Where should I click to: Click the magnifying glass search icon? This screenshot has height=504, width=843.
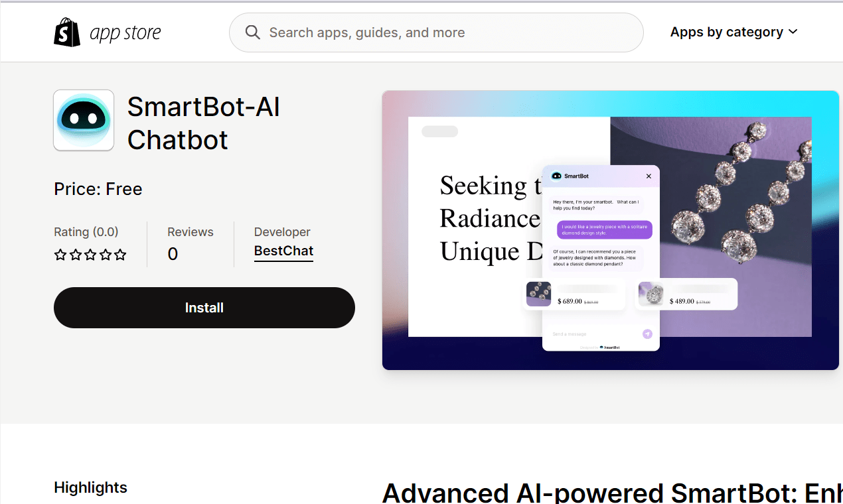click(x=252, y=32)
